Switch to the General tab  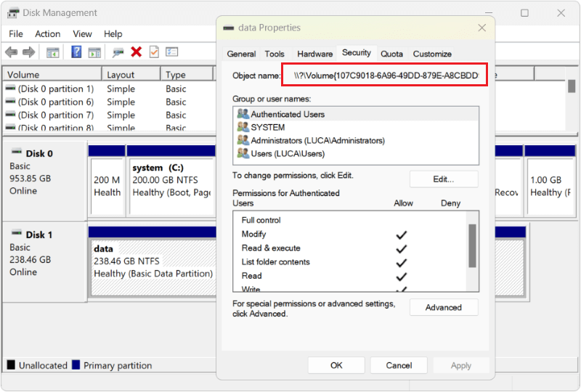click(x=241, y=54)
